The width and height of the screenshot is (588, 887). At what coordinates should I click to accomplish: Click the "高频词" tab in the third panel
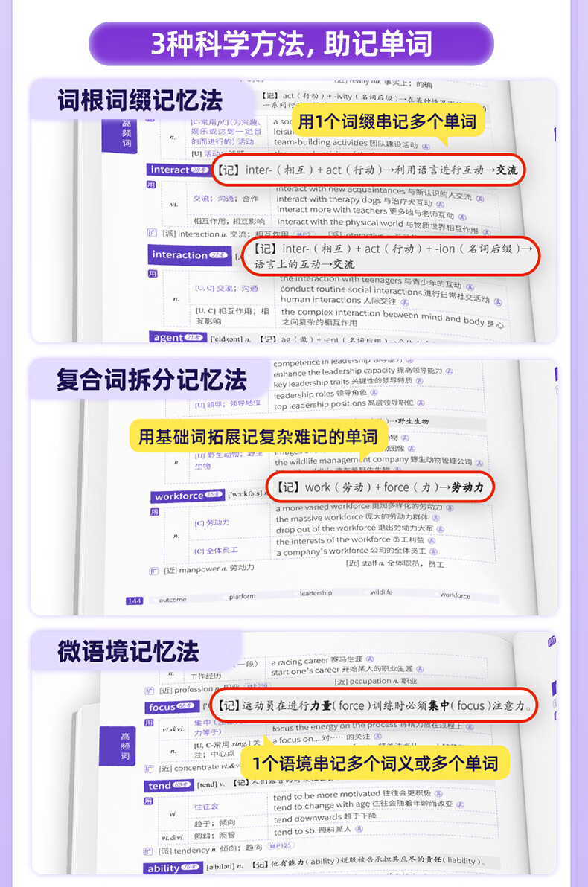[x=118, y=746]
